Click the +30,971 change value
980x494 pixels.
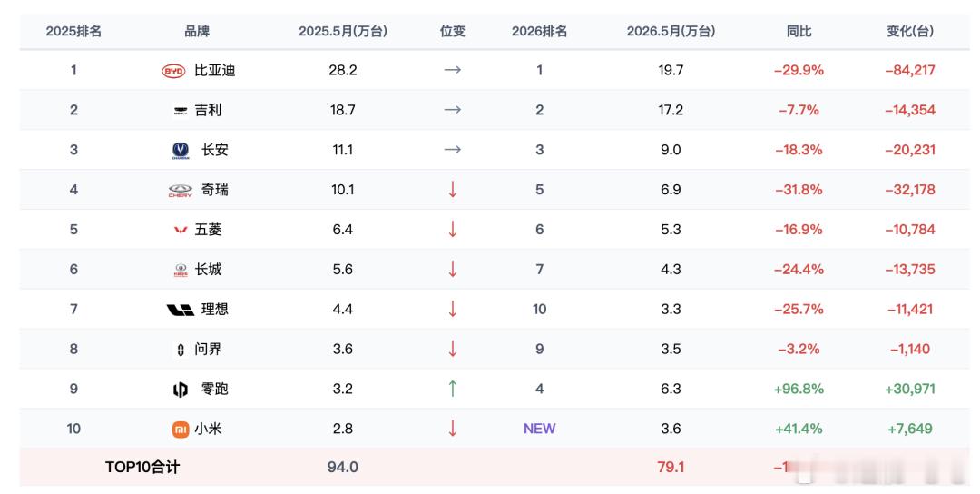click(x=910, y=389)
